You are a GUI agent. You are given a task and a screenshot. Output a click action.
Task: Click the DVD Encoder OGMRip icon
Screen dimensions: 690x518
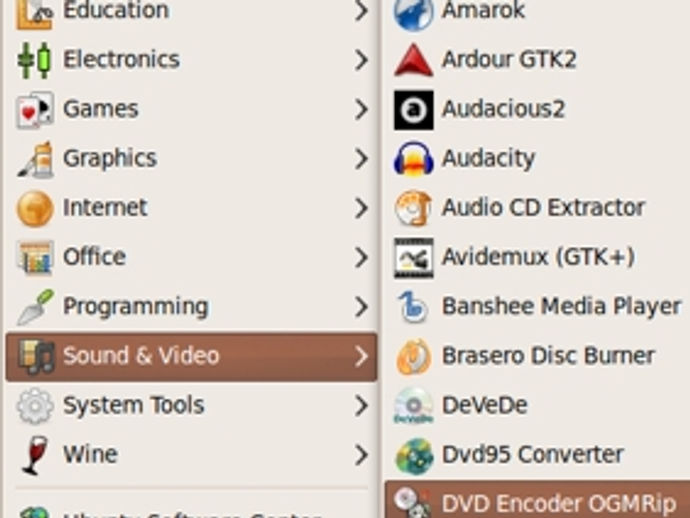pyautogui.click(x=413, y=502)
